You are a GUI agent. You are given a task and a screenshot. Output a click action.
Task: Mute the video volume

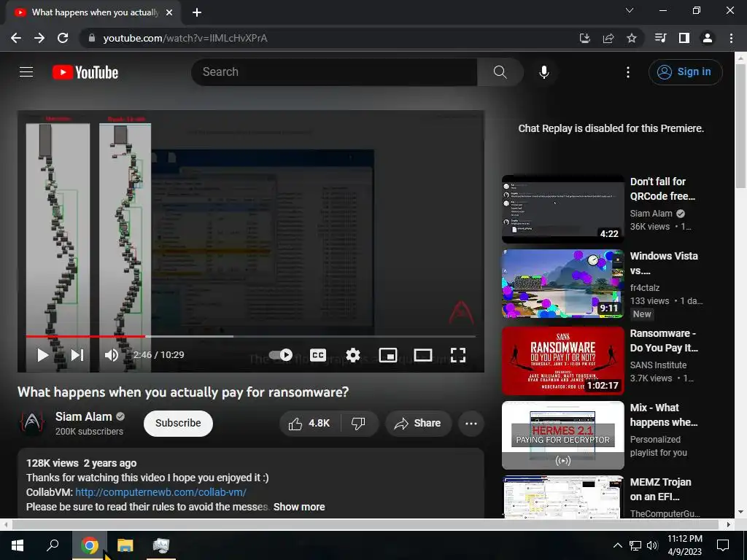coord(112,355)
